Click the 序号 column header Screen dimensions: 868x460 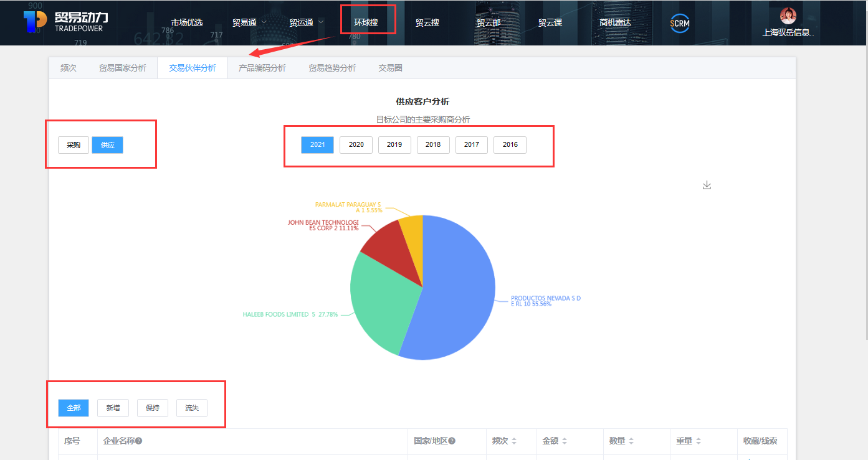pyautogui.click(x=72, y=441)
